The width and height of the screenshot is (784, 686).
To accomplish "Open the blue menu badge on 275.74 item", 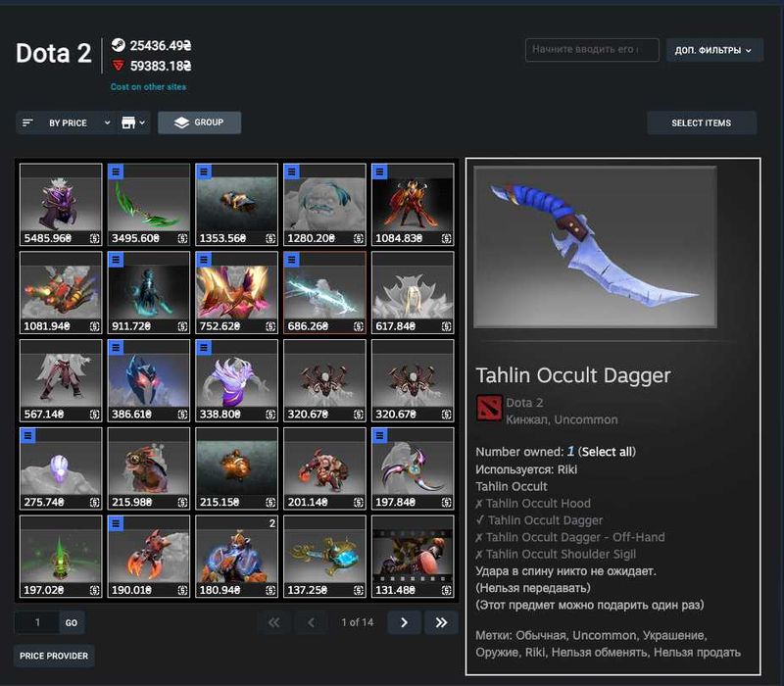I will pyautogui.click(x=27, y=435).
